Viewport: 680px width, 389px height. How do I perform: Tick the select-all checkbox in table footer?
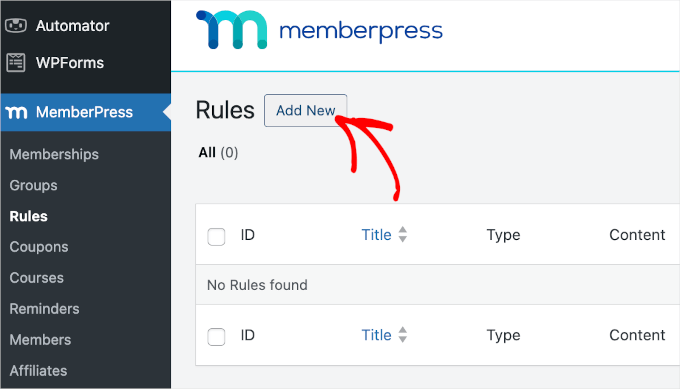[216, 337]
